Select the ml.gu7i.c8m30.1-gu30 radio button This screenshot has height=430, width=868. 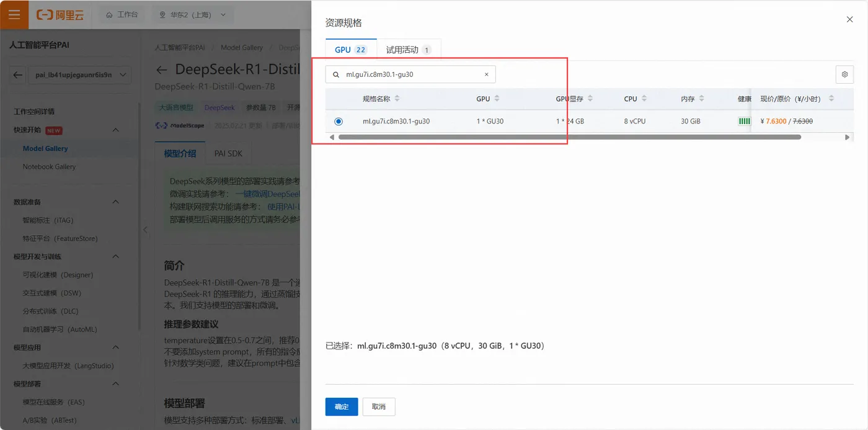(338, 121)
